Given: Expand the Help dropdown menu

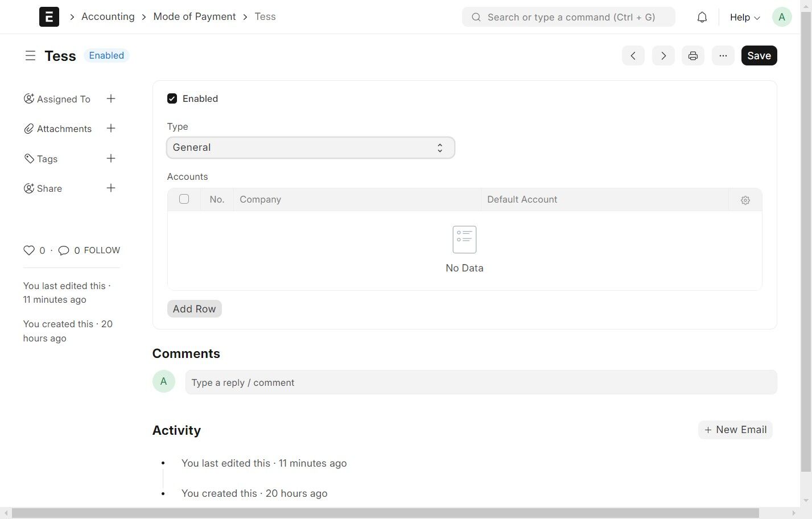Looking at the screenshot, I should point(744,17).
